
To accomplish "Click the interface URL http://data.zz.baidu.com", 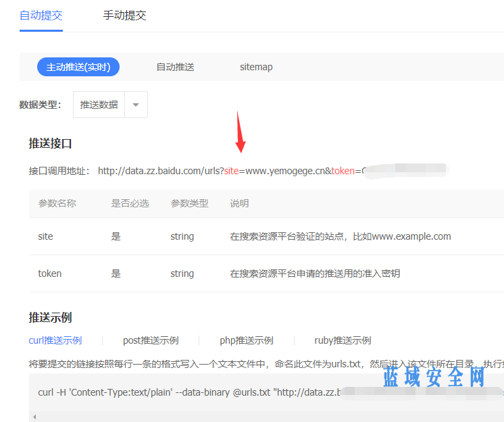I will [160, 171].
